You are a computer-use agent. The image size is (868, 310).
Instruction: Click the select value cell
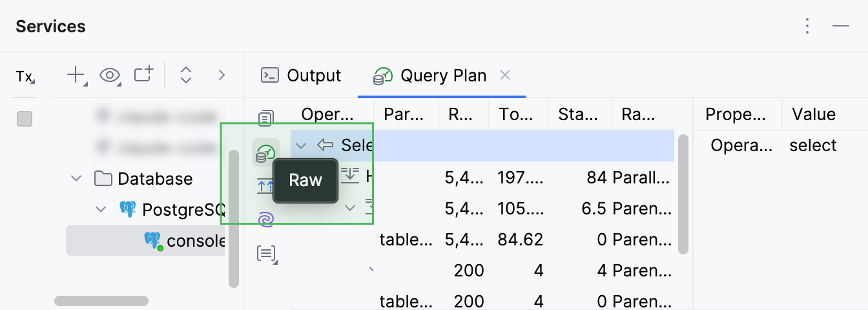(x=813, y=145)
